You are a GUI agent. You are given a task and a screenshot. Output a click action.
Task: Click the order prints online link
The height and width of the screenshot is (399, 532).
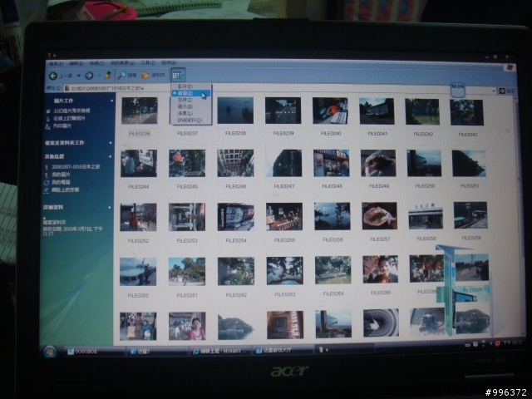pyautogui.click(x=66, y=118)
